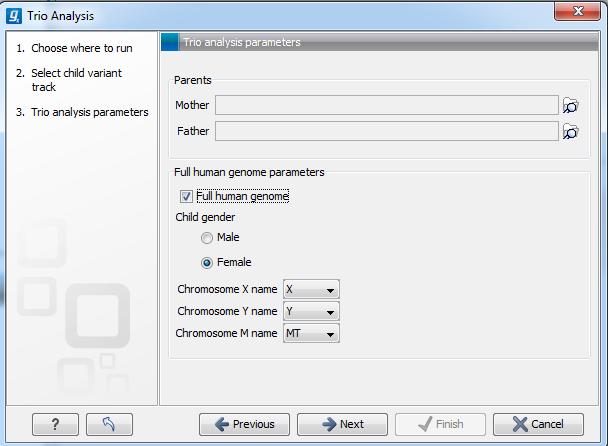Select Male as child gender
Screen dimensions: 608x446
pos(207,238)
